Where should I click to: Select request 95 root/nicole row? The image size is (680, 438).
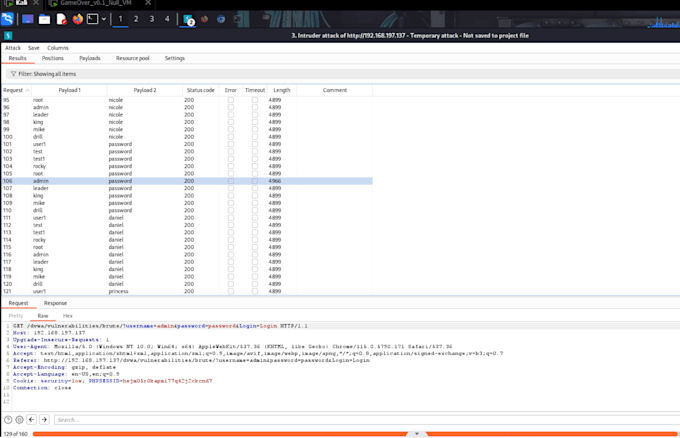click(x=187, y=100)
